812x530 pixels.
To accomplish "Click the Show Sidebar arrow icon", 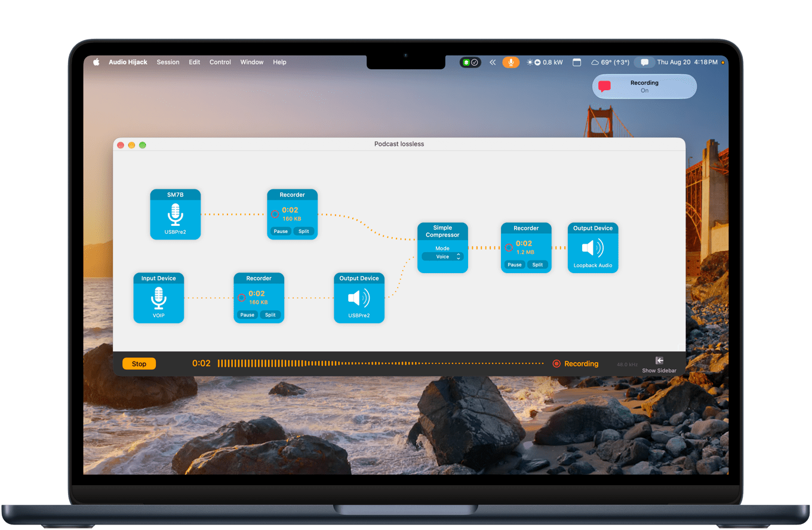I will pos(659,360).
